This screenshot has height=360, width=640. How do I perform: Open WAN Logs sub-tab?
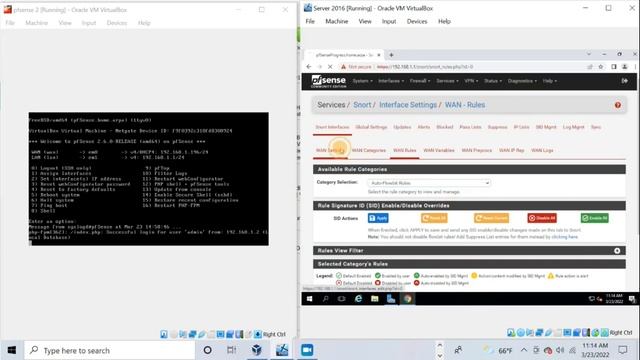[542, 151]
